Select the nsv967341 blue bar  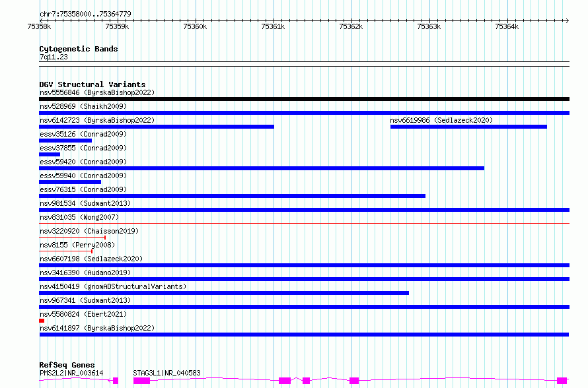(x=304, y=307)
